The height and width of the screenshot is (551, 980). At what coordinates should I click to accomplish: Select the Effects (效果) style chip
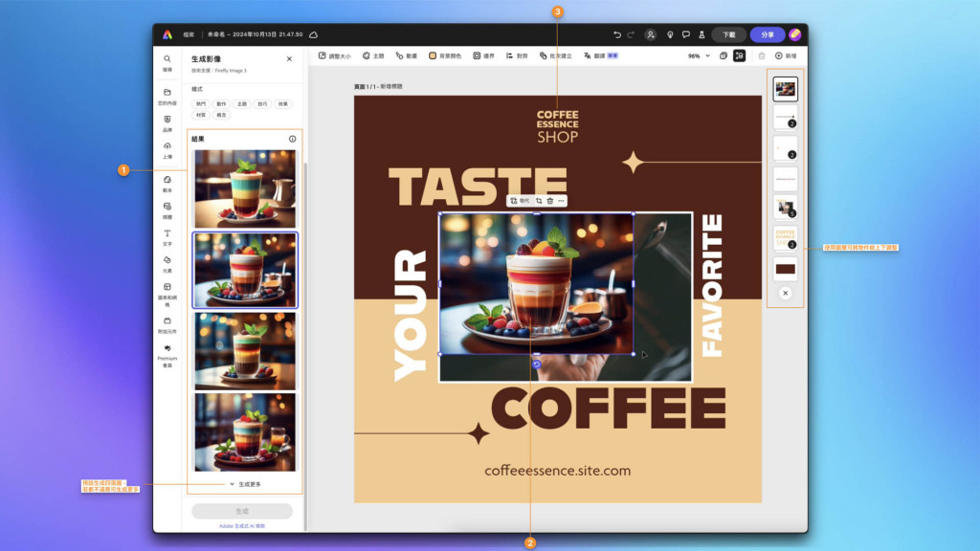283,103
